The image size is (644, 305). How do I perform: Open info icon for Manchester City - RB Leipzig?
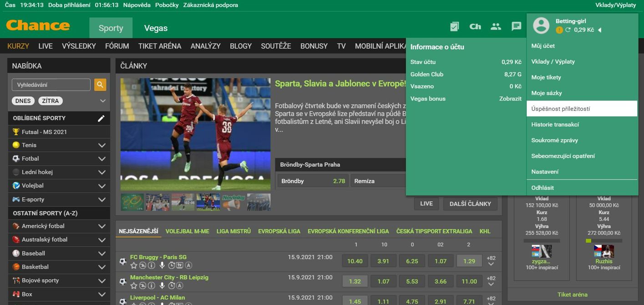(x=152, y=286)
